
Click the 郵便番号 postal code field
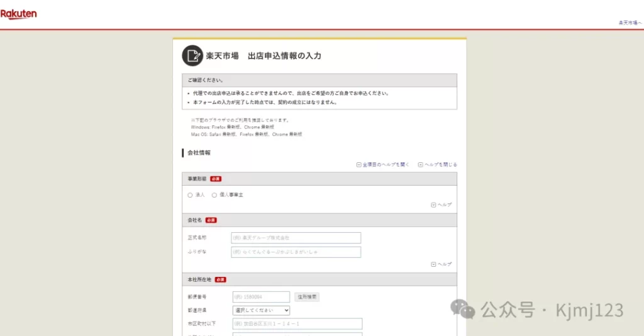[261, 296]
